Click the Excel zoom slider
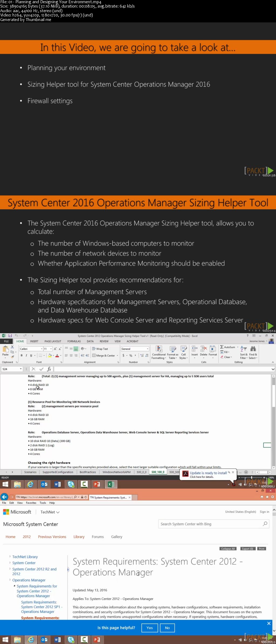Viewport: 276px width, 644px height. pyautogui.click(x=252, y=478)
